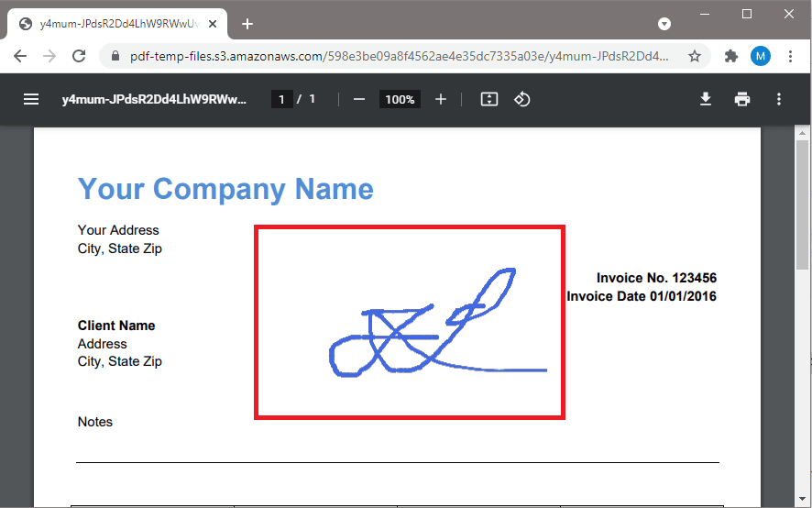Reload the current page
The image size is (812, 508).
click(79, 56)
